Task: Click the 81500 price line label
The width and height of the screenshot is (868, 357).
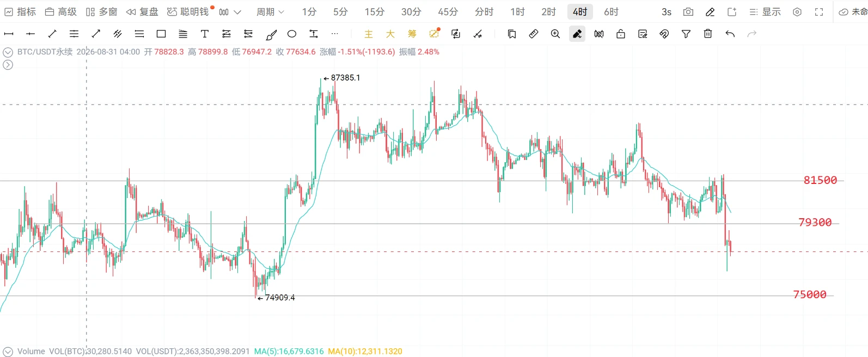Action: pyautogui.click(x=820, y=180)
